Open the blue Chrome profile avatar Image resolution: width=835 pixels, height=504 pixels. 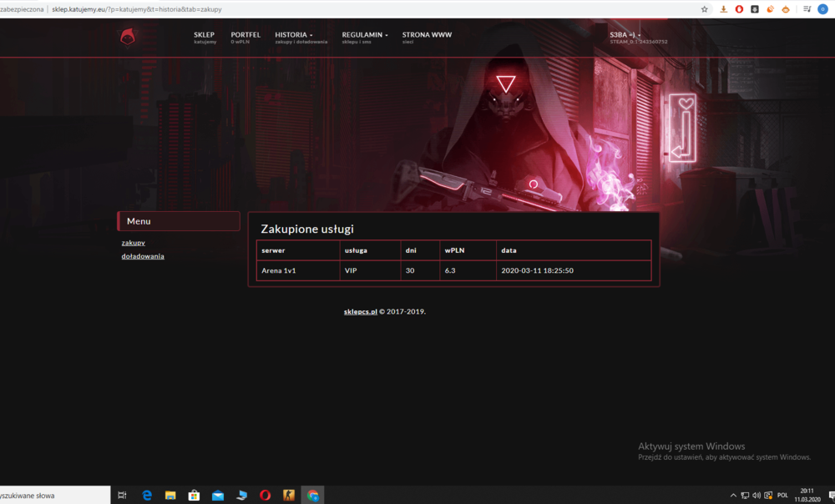[x=822, y=9]
